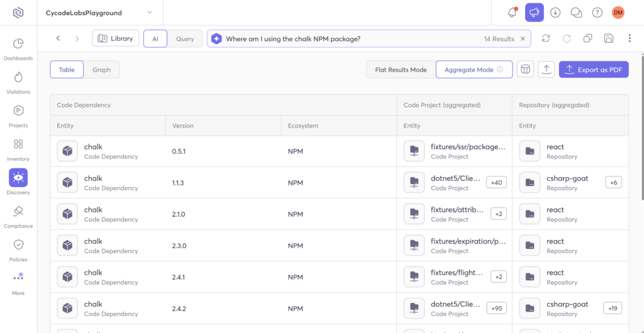
Task: Open fixtures/ssr/package code project
Action: click(468, 147)
